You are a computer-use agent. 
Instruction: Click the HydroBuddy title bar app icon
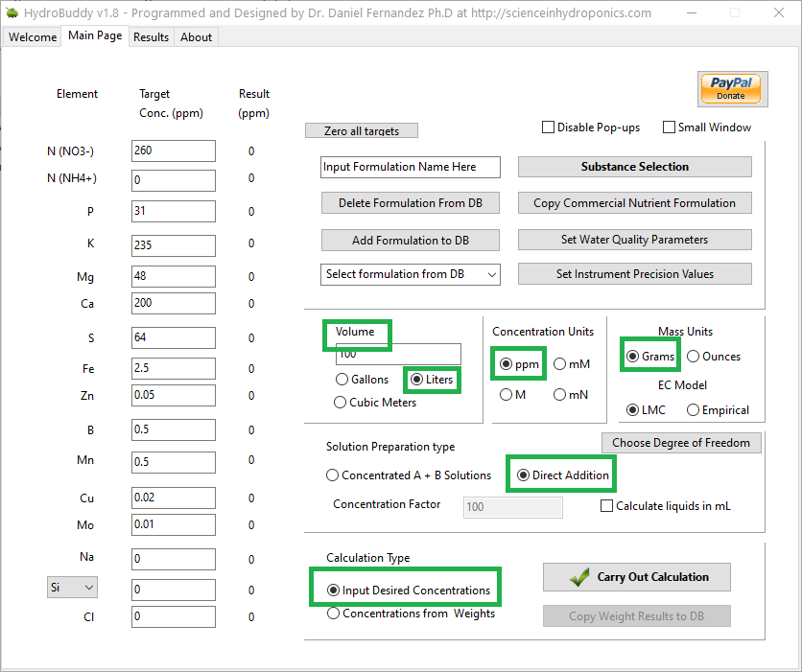[12, 13]
